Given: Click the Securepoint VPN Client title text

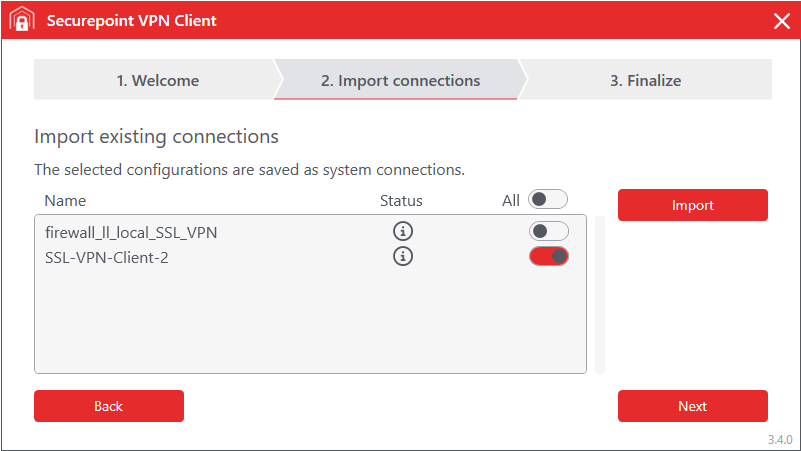Looking at the screenshot, I should click(131, 21).
